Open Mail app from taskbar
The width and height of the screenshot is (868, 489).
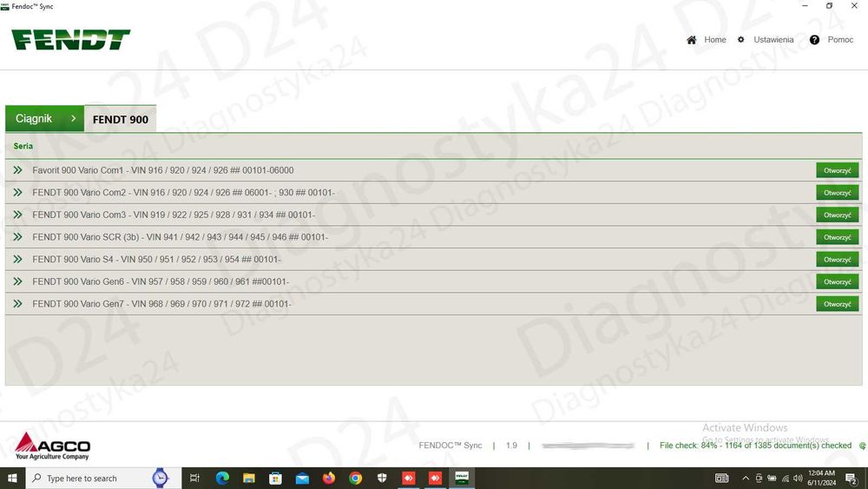(x=302, y=478)
